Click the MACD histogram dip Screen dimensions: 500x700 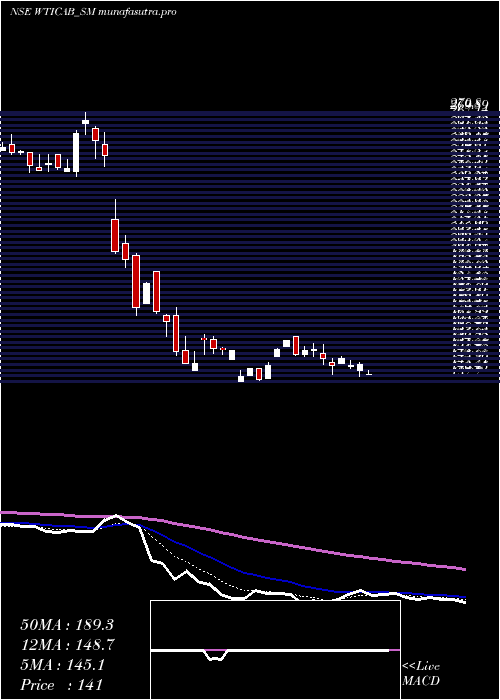216,655
